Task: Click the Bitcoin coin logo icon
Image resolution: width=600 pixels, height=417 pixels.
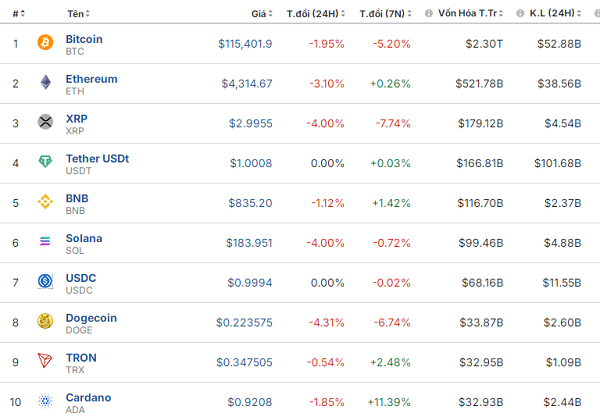Action: click(x=45, y=42)
